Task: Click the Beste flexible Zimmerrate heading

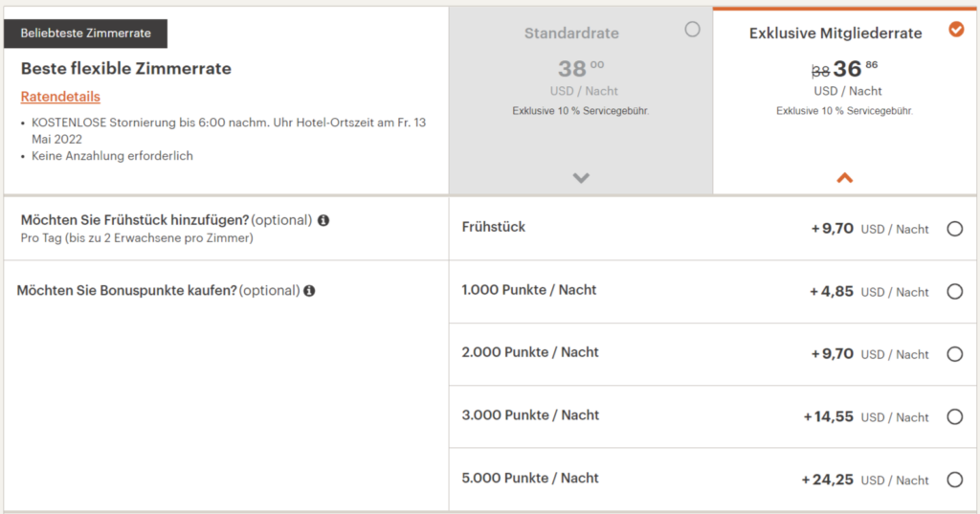Action: pos(126,69)
